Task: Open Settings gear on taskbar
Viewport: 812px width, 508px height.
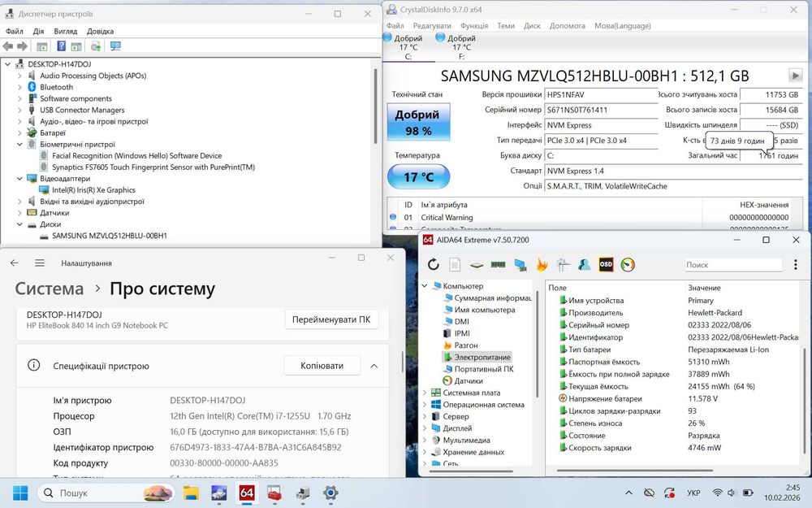Action: 330,493
